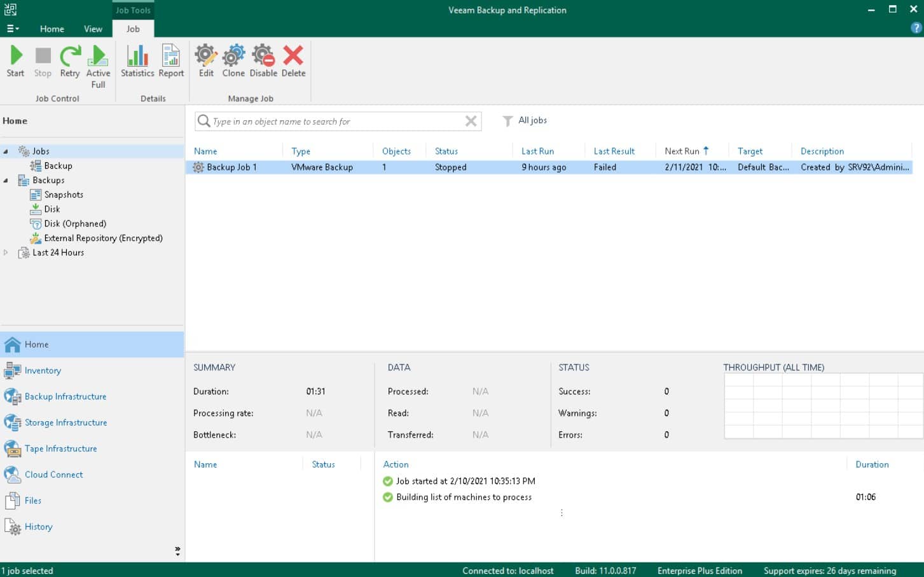Switch to the View ribbon tab
924x577 pixels.
[x=93, y=29]
